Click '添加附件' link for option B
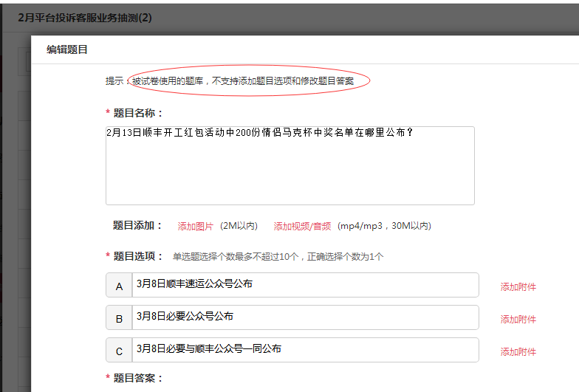 point(518,319)
